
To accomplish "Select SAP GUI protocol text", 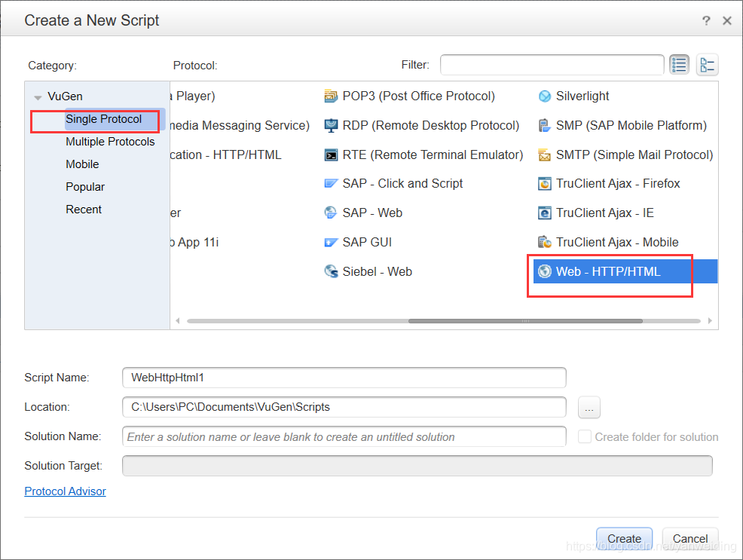I will tap(367, 243).
